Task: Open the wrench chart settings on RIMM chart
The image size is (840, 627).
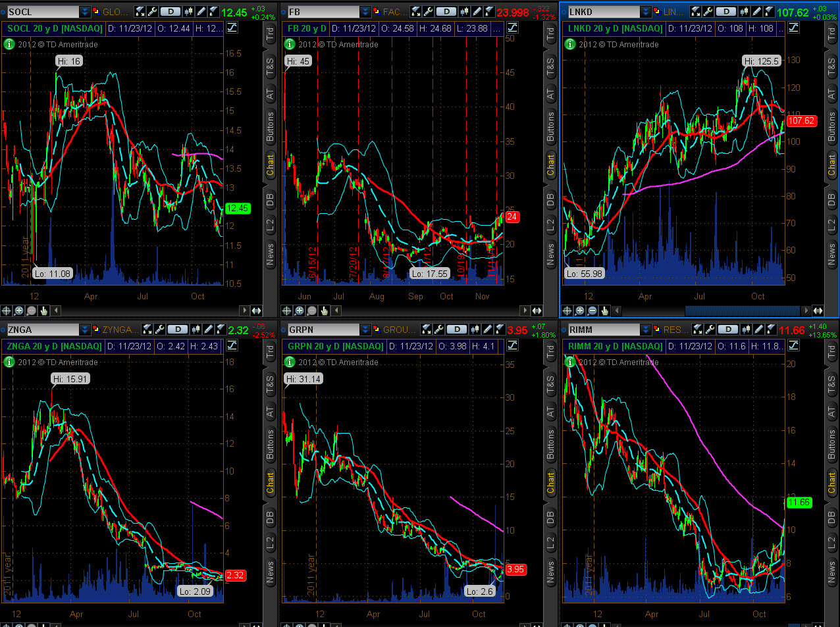Action: point(710,330)
